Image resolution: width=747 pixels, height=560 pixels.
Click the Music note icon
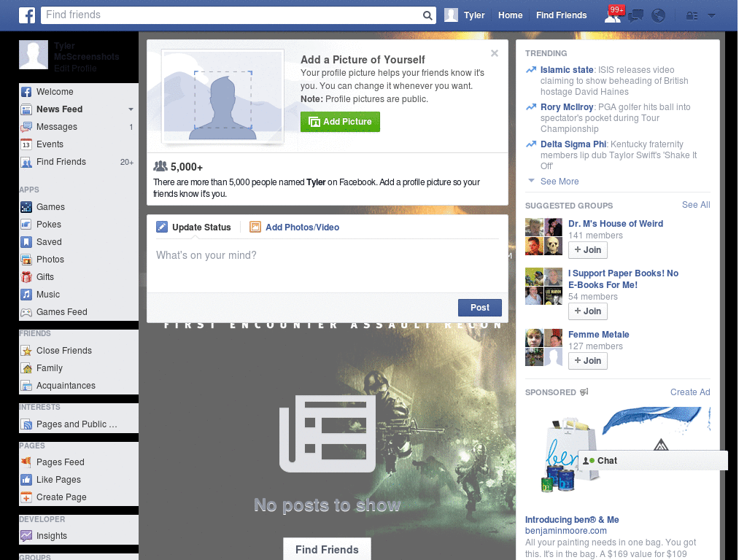pos(26,295)
